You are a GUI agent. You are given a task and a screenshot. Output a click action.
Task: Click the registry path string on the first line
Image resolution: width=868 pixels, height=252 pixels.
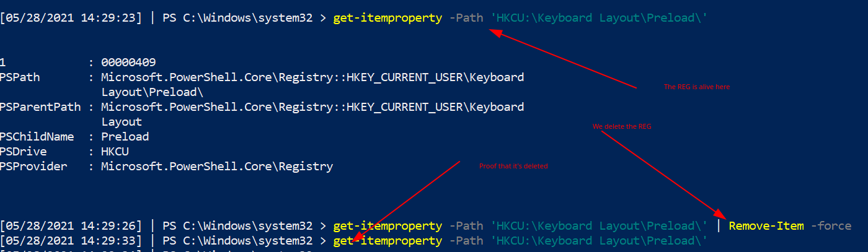pyautogui.click(x=598, y=18)
